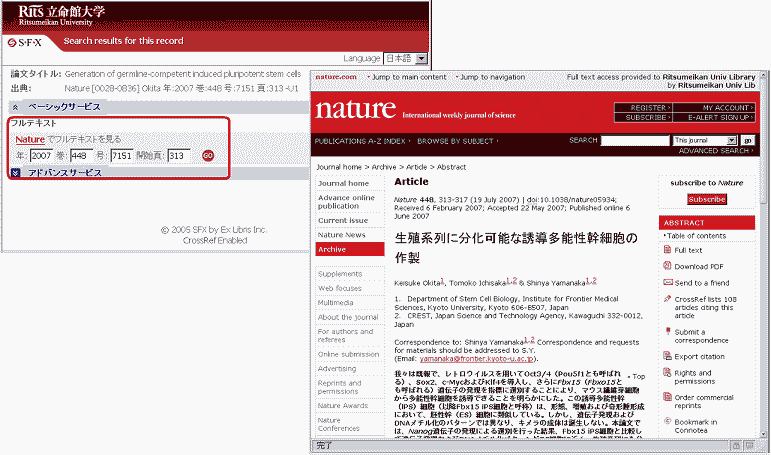Click the Bookmark in Connotea icon

coord(667,421)
